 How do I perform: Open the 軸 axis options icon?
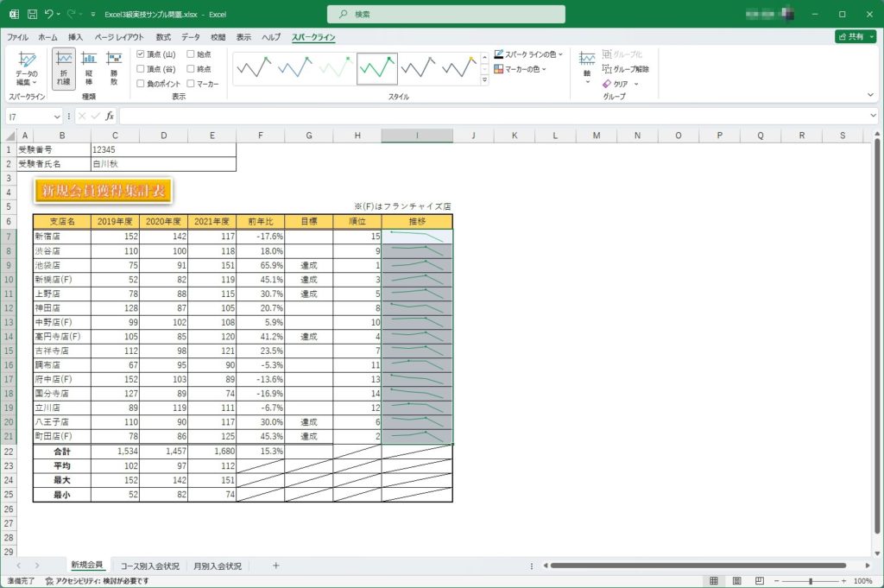coord(587,65)
